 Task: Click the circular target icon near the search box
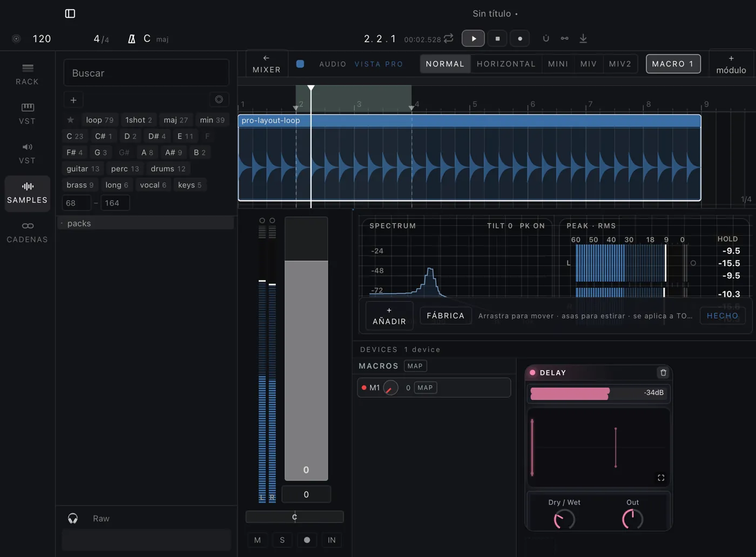pyautogui.click(x=219, y=99)
